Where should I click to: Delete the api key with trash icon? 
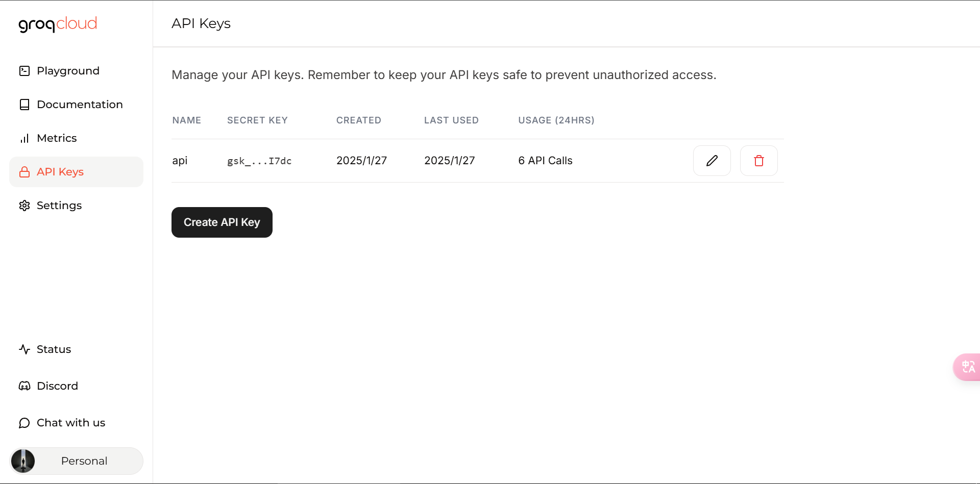pos(758,161)
